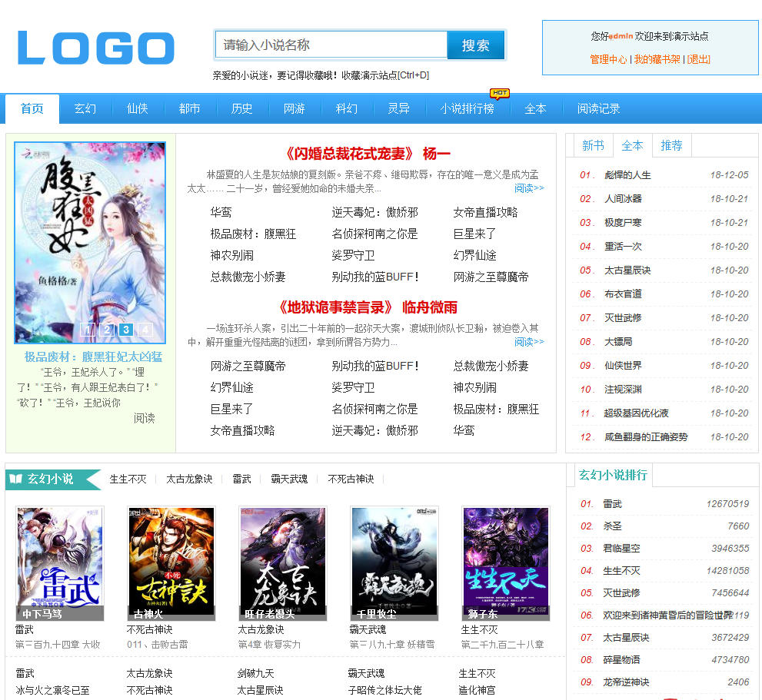Click the novel search input field

331,45
